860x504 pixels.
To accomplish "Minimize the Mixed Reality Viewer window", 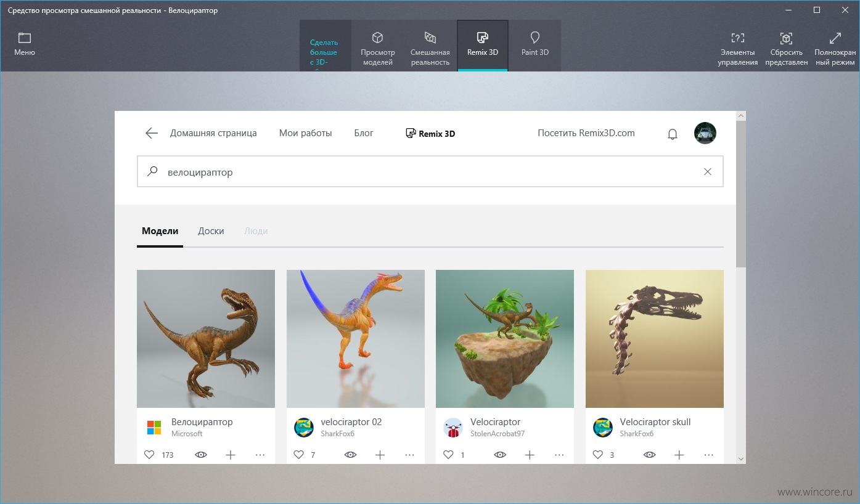I will [x=788, y=10].
